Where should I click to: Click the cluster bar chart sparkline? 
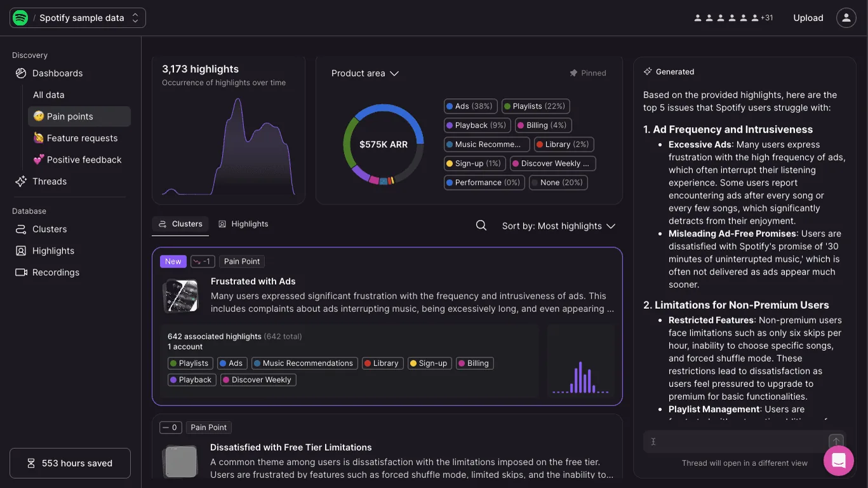(x=581, y=377)
